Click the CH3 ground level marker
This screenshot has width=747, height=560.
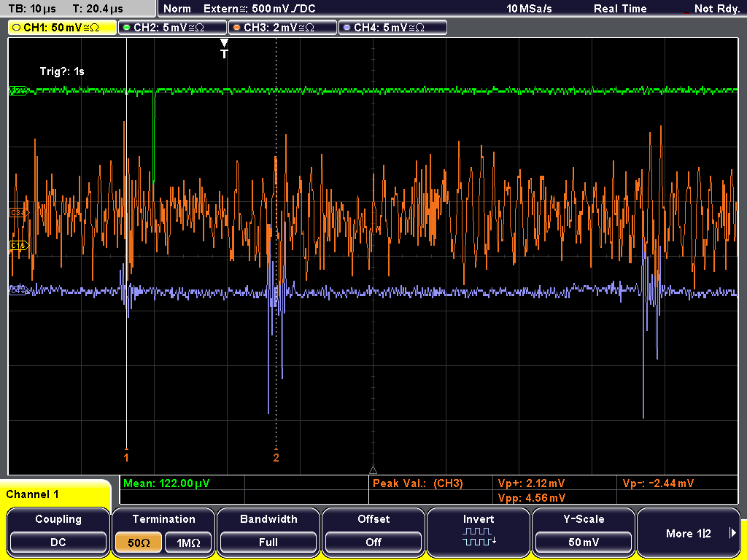tap(19, 212)
